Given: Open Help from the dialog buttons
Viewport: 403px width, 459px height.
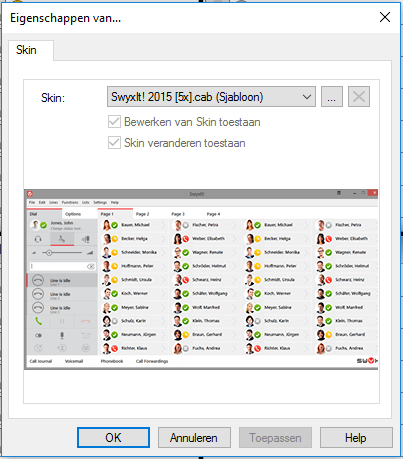Looking at the screenshot, I should point(356,438).
